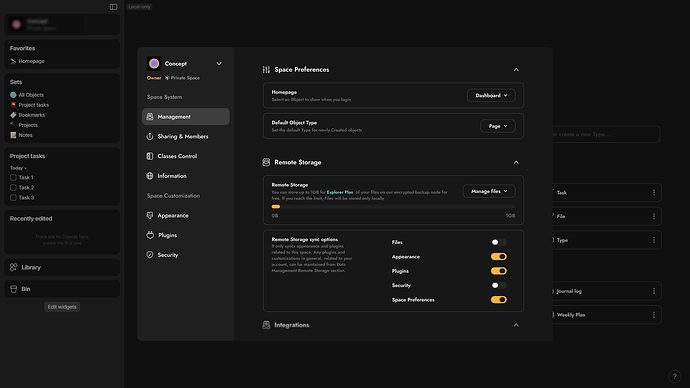
Task: Open the Homepage Dashboard dropdown
Action: 491,95
